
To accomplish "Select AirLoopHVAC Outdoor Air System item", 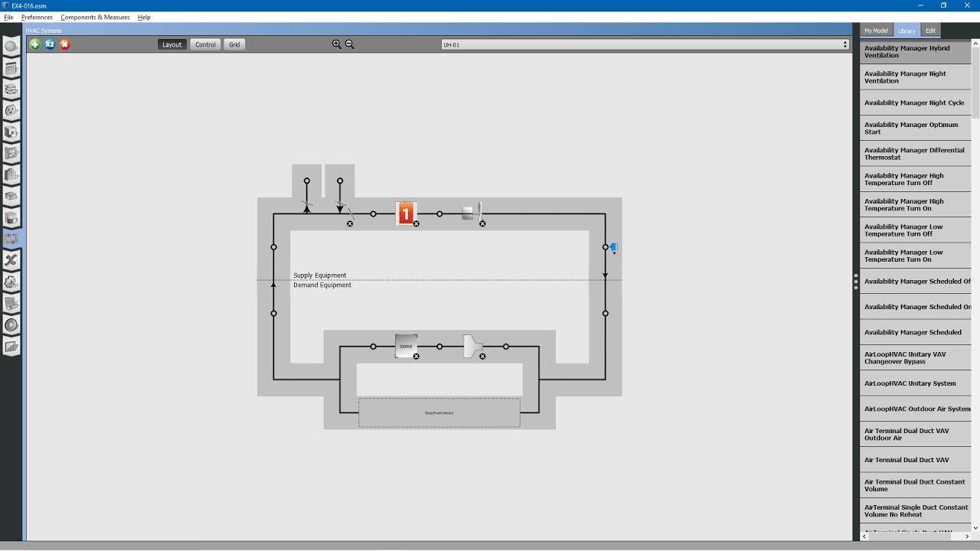I will 916,409.
